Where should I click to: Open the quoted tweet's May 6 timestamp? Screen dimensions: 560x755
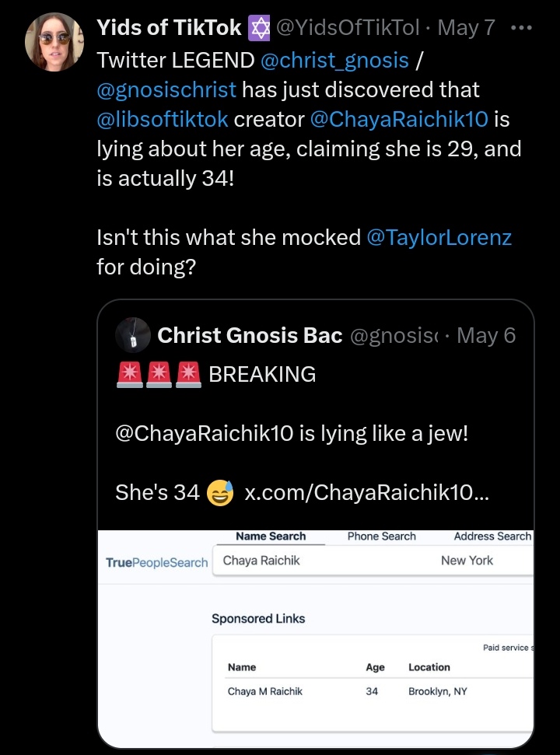pyautogui.click(x=486, y=336)
